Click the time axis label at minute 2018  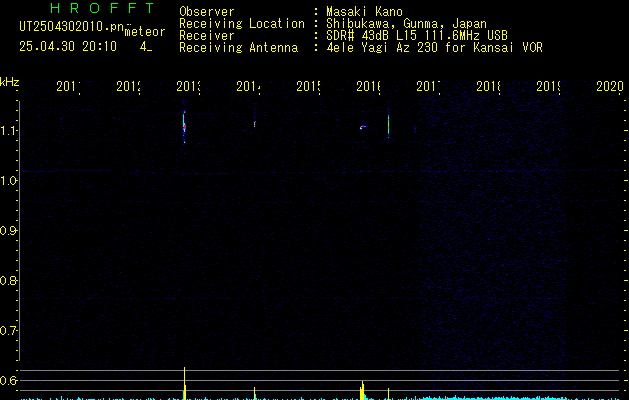(x=488, y=86)
